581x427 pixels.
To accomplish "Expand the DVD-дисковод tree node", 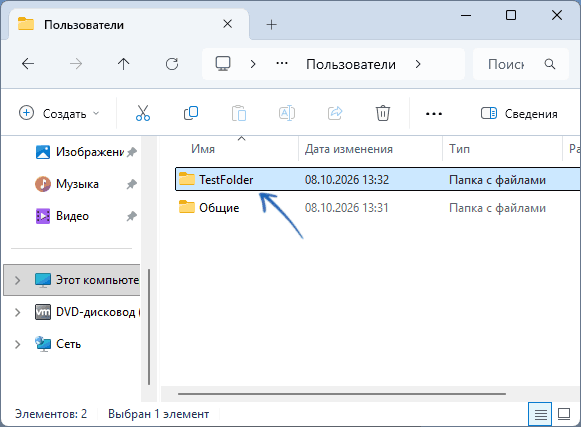I will pyautogui.click(x=17, y=312).
